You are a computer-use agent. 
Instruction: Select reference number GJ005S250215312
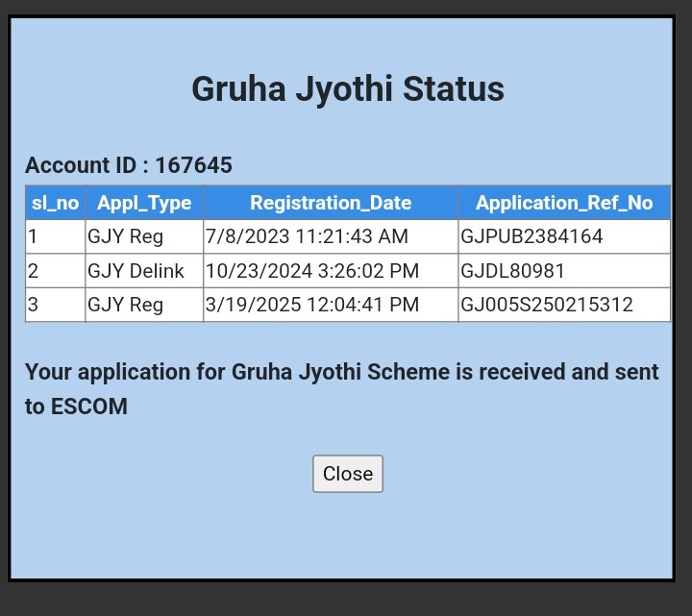[564, 305]
